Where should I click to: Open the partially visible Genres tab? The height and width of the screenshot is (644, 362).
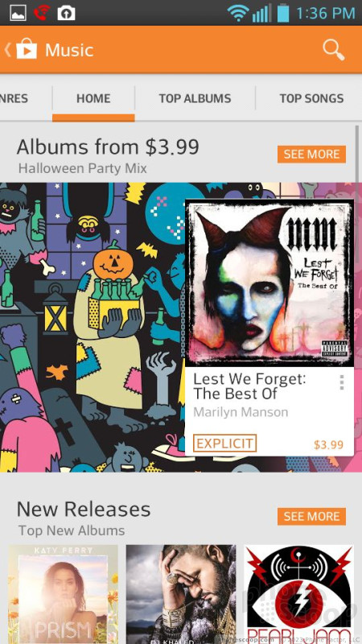point(14,98)
